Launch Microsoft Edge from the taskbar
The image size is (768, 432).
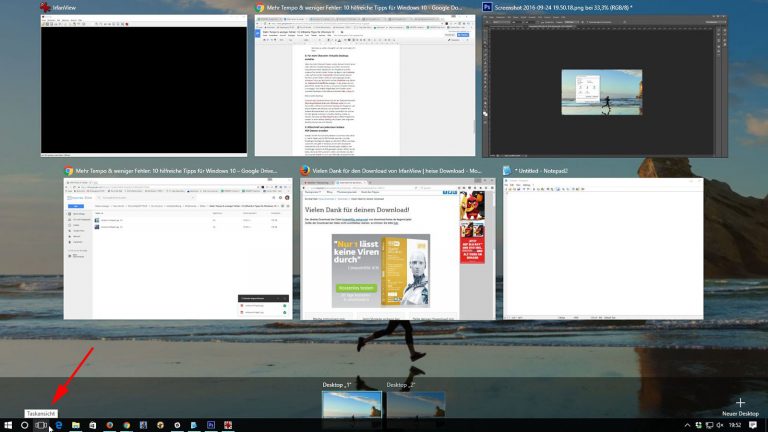59,425
